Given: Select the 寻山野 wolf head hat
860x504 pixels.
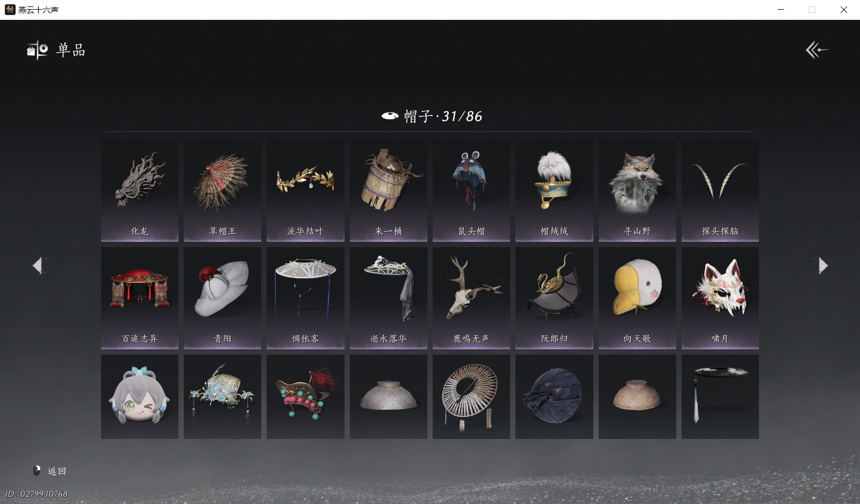Looking at the screenshot, I should coord(637,191).
